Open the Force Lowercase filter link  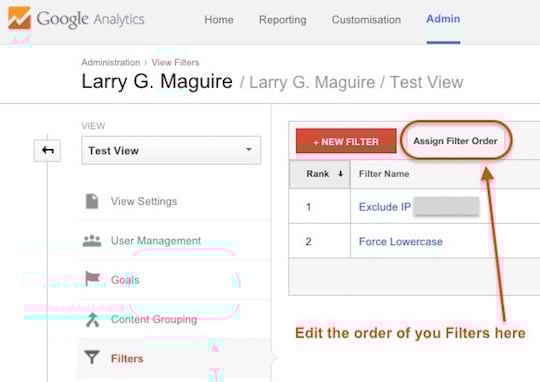(x=401, y=241)
